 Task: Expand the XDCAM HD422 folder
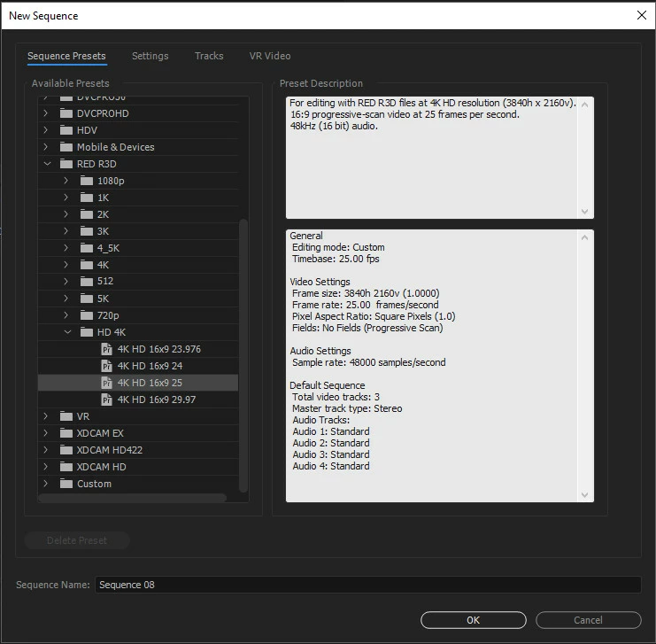coord(46,450)
